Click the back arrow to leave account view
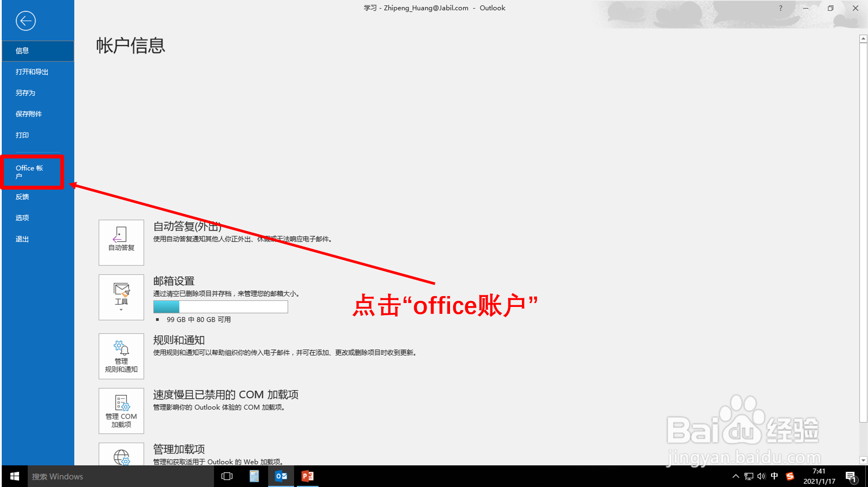The image size is (868, 487). (26, 20)
